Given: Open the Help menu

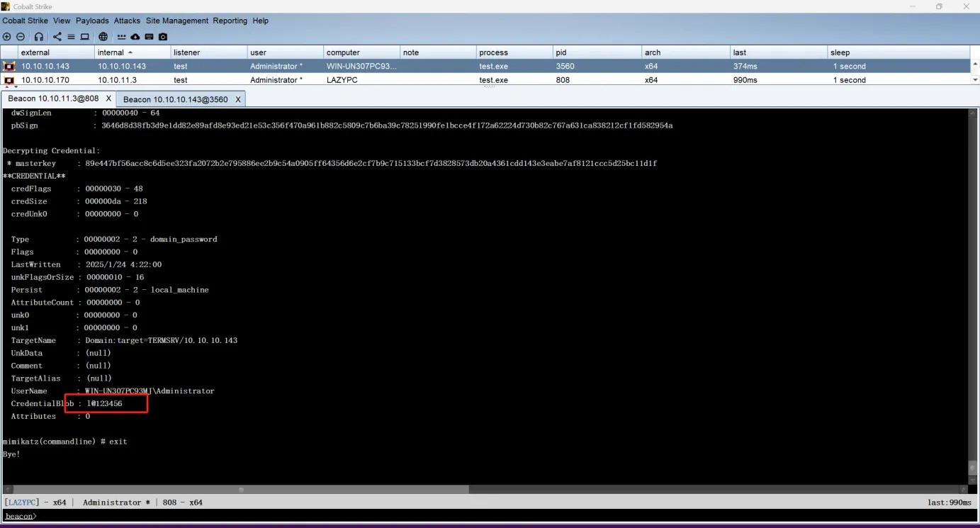Looking at the screenshot, I should coord(261,21).
